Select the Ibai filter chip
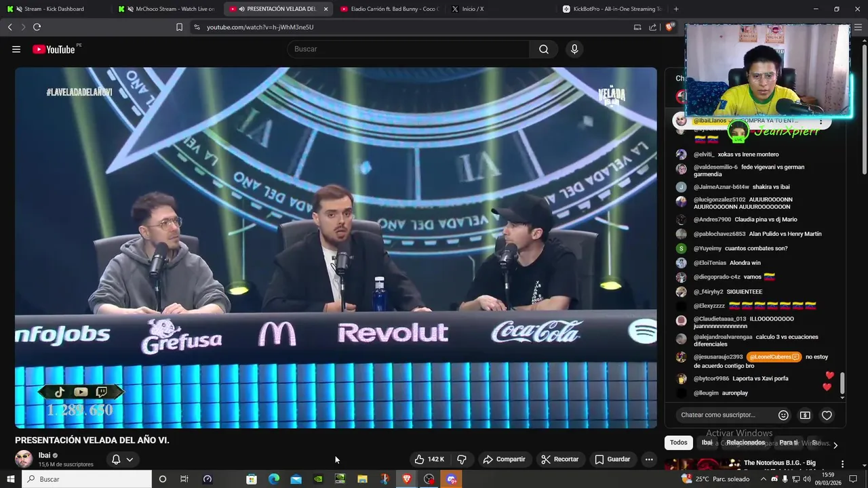Screen dimensions: 868x488 pyautogui.click(x=707, y=443)
